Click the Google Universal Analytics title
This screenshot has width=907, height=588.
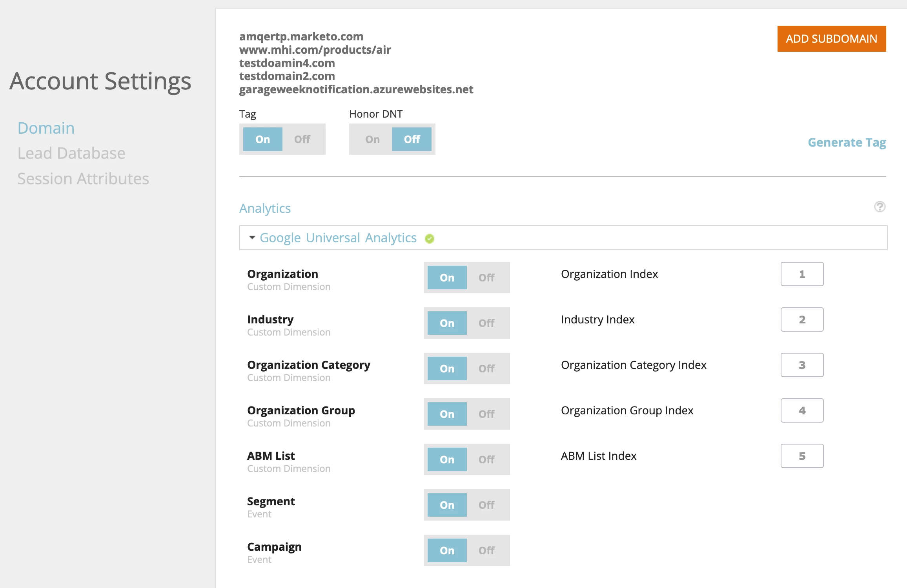point(338,238)
